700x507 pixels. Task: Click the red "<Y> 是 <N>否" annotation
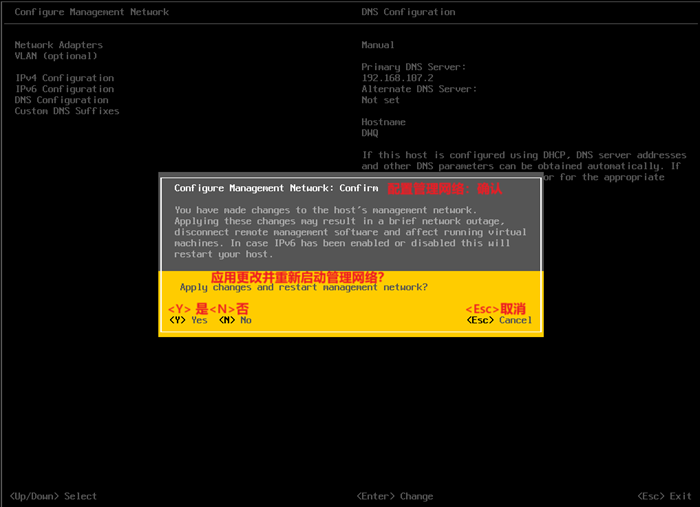point(208,308)
